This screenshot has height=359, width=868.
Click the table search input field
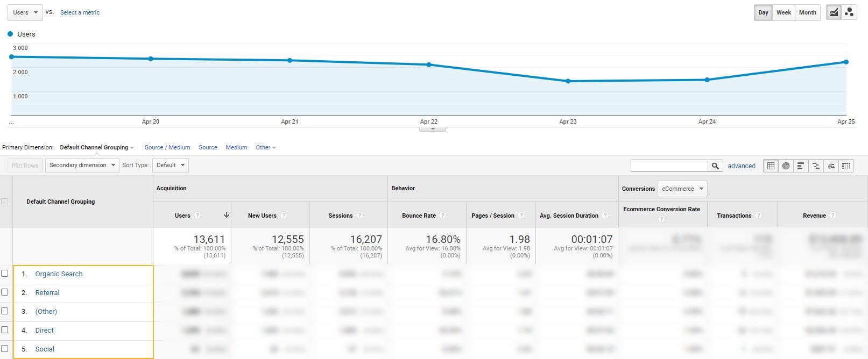[x=669, y=166]
